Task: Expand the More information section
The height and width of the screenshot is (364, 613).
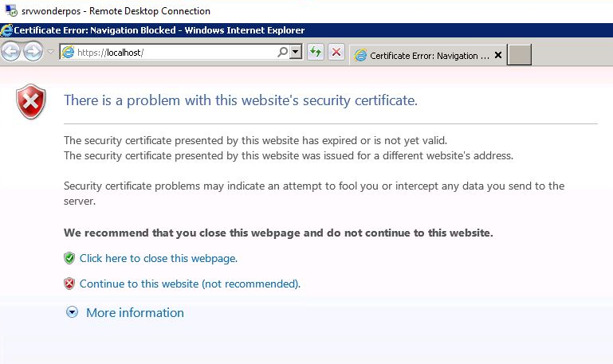Action: click(72, 312)
